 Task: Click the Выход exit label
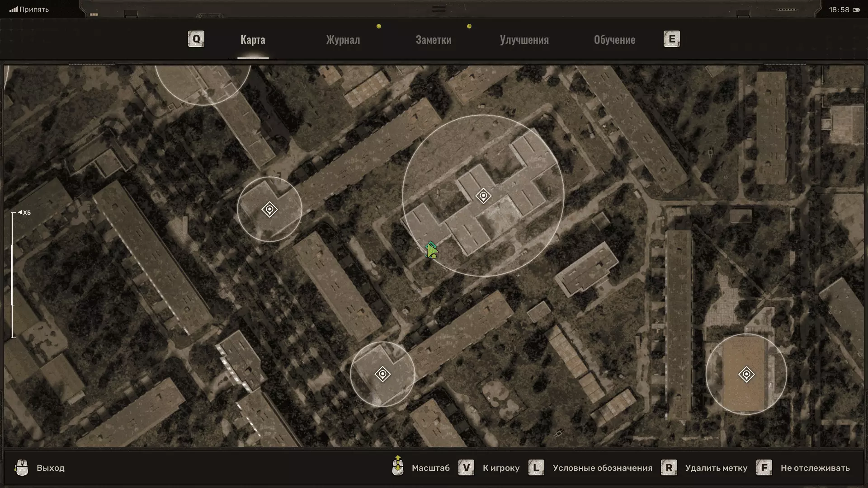50,468
